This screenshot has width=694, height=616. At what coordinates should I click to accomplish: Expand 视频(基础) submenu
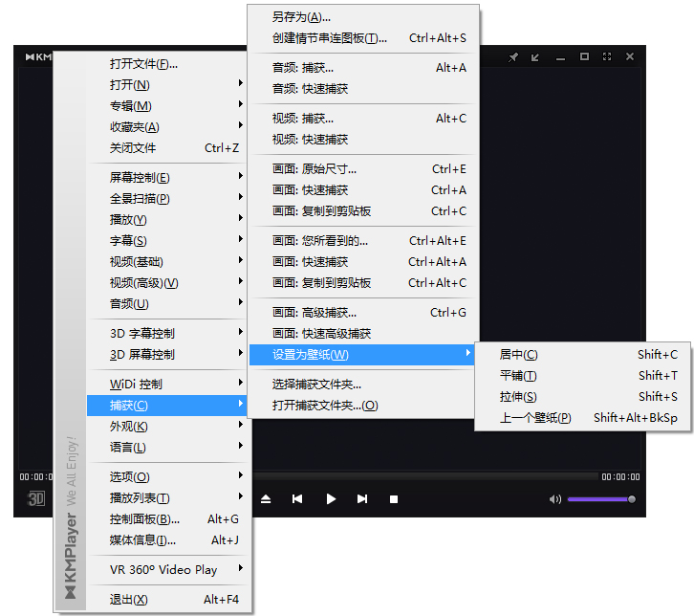point(166,262)
